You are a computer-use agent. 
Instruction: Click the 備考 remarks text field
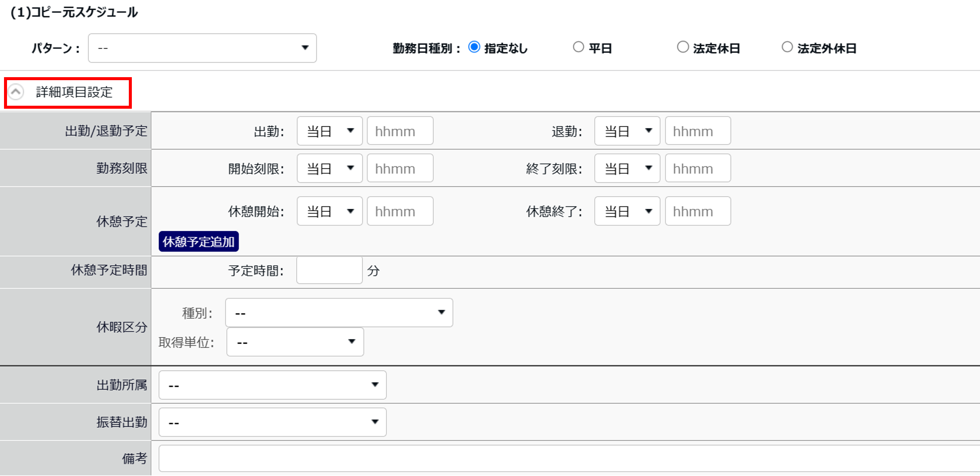pos(566,458)
